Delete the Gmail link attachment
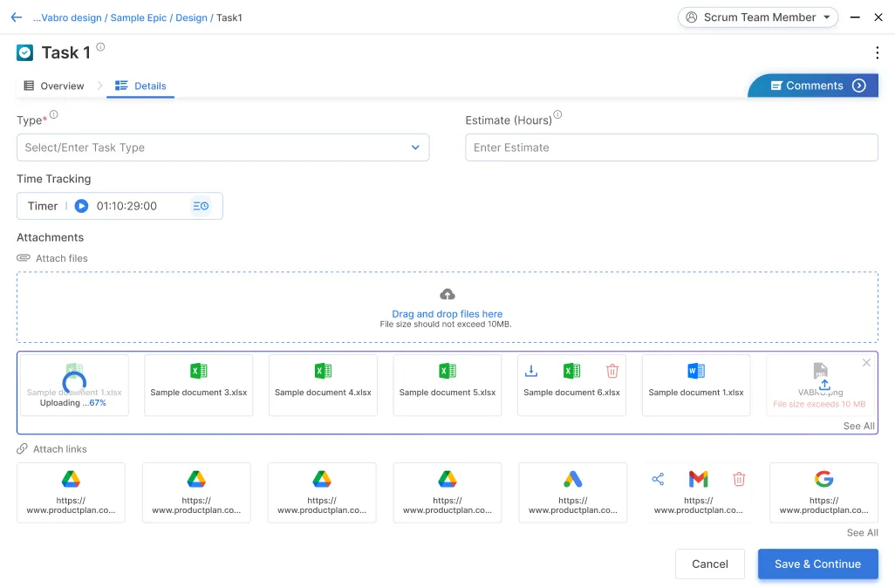 (739, 479)
